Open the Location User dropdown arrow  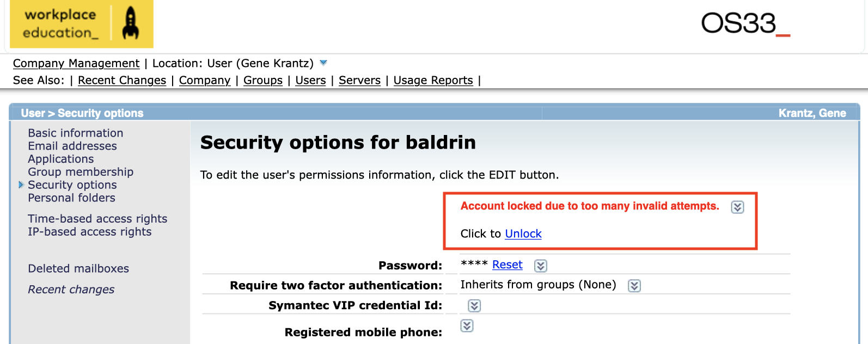pyautogui.click(x=323, y=63)
